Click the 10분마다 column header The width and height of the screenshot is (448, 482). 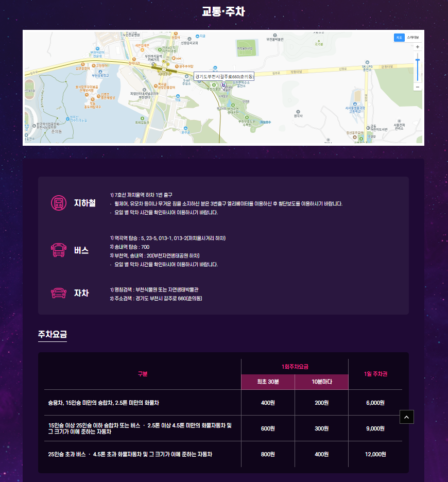point(321,382)
